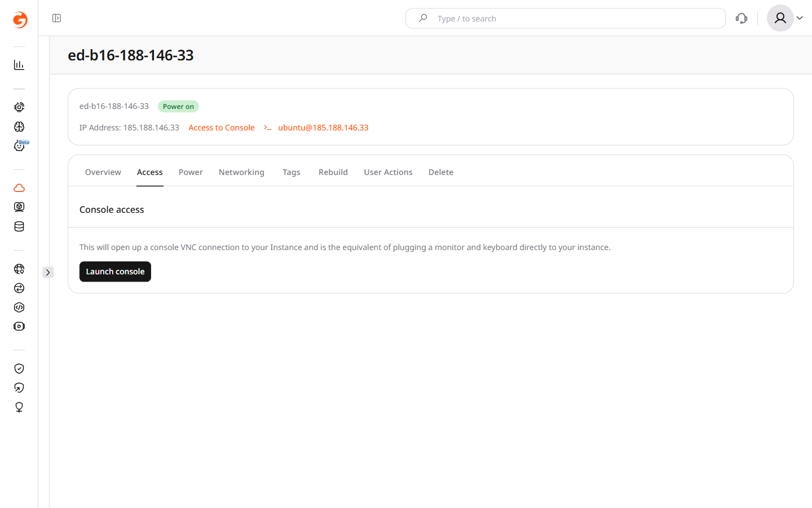Select the Access tab
812x508 pixels.
pyautogui.click(x=150, y=172)
